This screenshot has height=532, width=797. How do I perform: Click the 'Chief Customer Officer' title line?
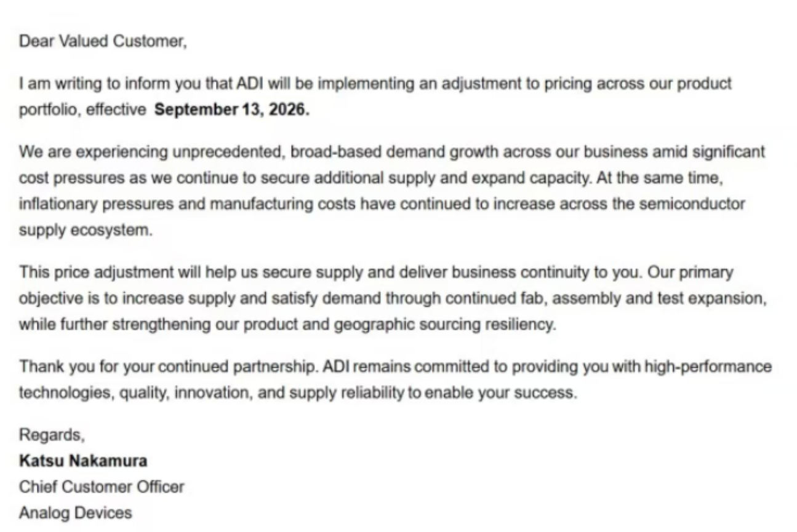(102, 487)
